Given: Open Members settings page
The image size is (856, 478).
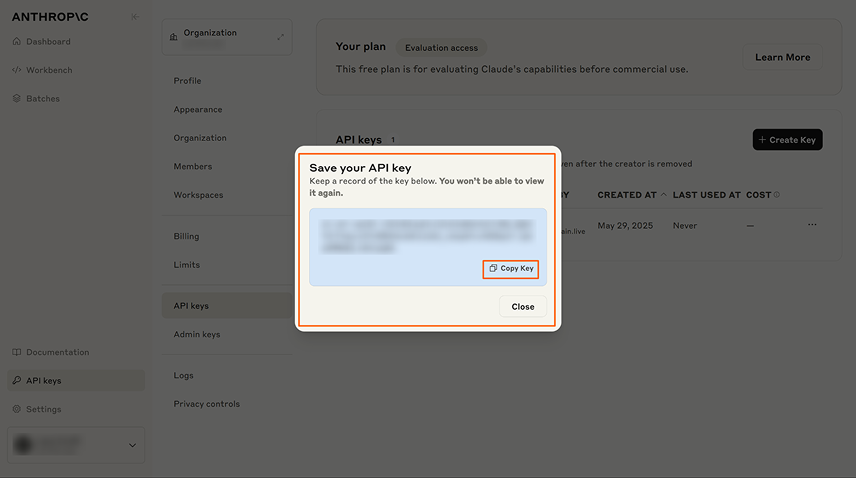Looking at the screenshot, I should click(193, 166).
